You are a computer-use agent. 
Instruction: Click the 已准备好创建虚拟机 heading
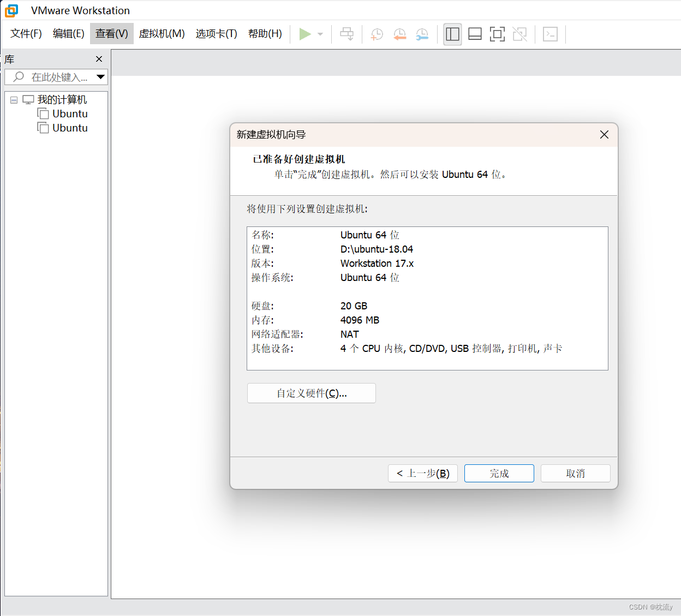tap(299, 159)
